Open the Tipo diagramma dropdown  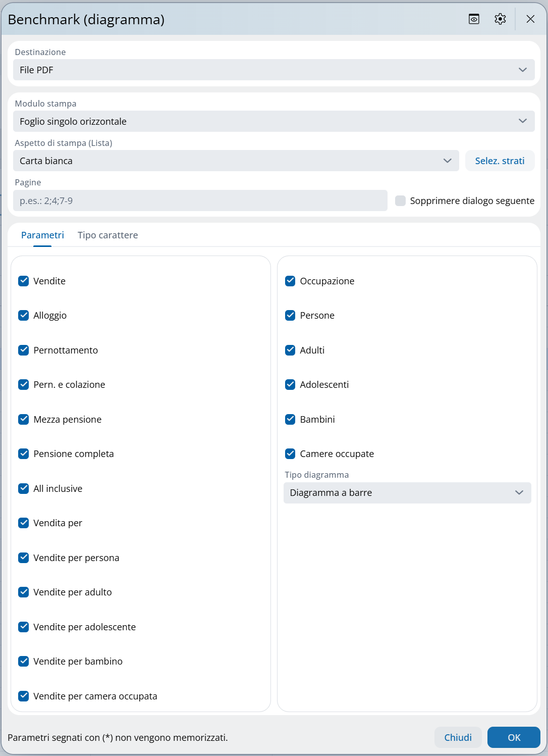point(407,493)
